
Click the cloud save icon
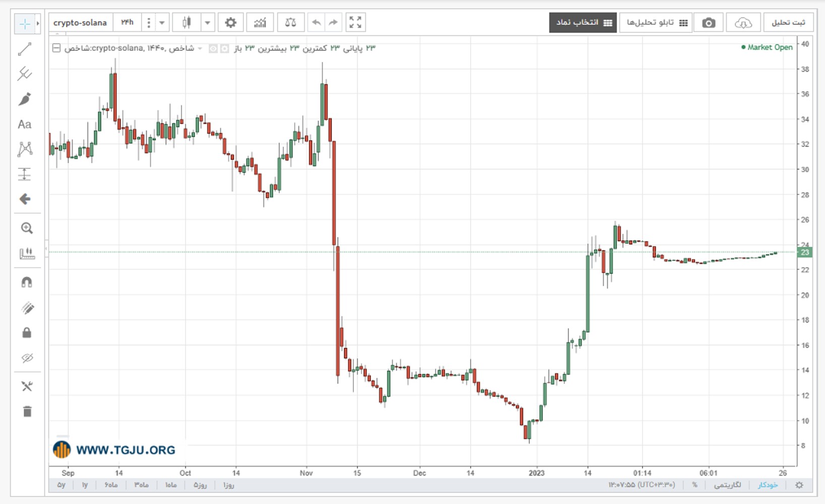click(743, 23)
